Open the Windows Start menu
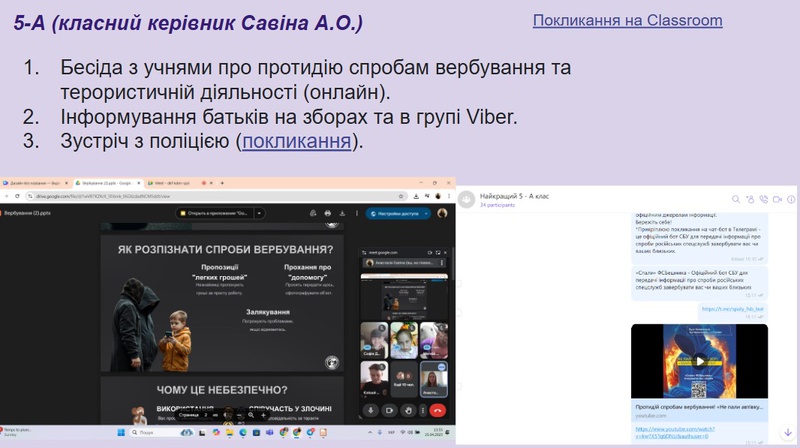800x448 pixels. [x=121, y=433]
